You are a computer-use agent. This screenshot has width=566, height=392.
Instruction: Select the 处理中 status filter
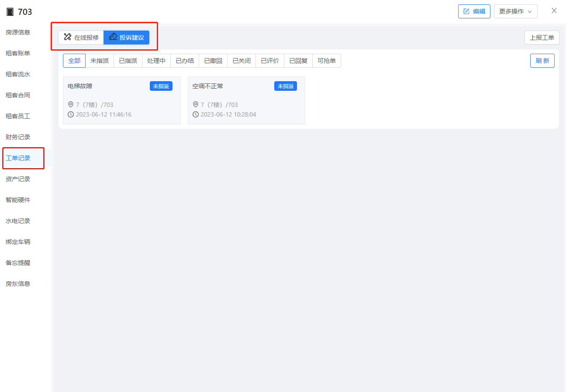pos(156,61)
